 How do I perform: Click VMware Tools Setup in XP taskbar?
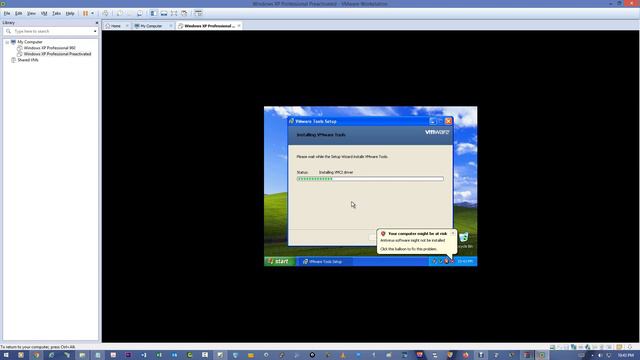tap(325, 262)
